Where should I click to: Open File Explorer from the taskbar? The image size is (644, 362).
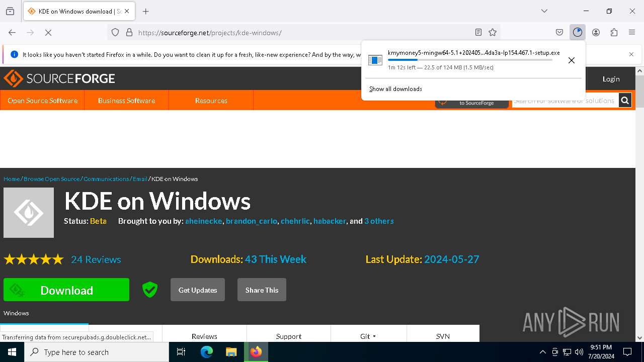click(231, 352)
